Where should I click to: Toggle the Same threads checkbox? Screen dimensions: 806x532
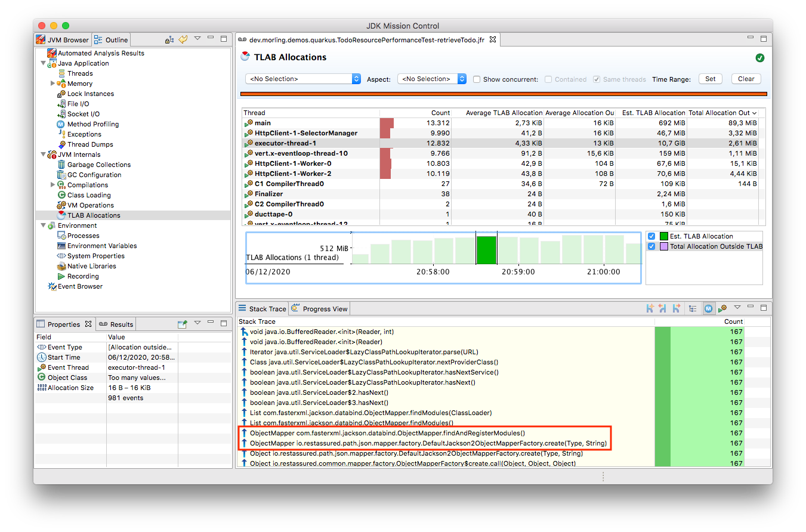point(597,79)
